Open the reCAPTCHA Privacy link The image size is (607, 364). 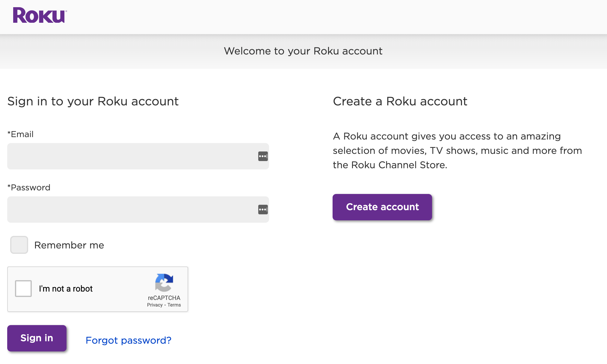click(x=155, y=305)
